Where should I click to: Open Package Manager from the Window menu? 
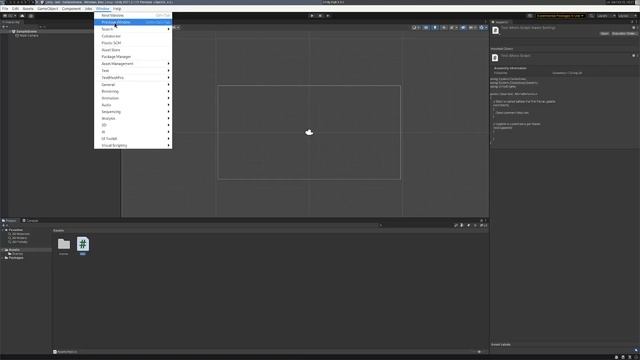tap(133, 57)
